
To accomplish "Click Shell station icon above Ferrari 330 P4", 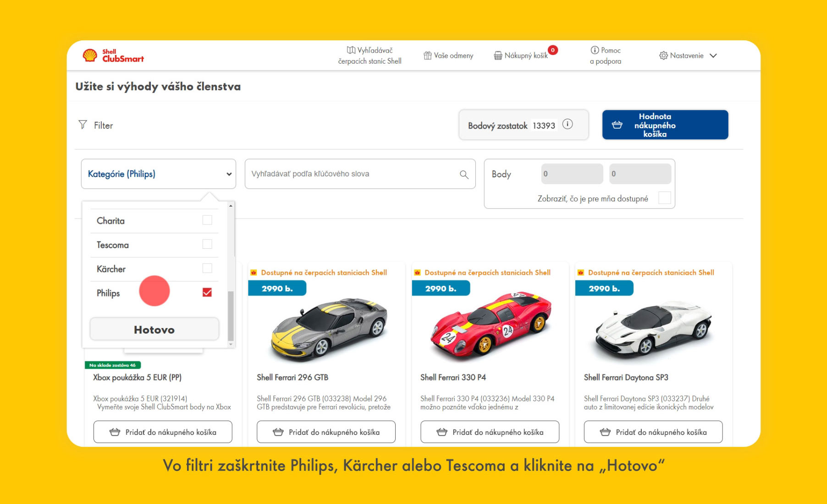I will tap(417, 273).
